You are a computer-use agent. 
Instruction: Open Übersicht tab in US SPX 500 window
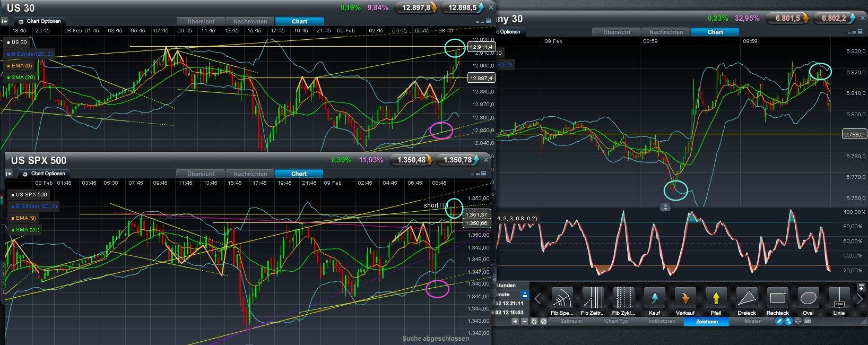click(201, 174)
